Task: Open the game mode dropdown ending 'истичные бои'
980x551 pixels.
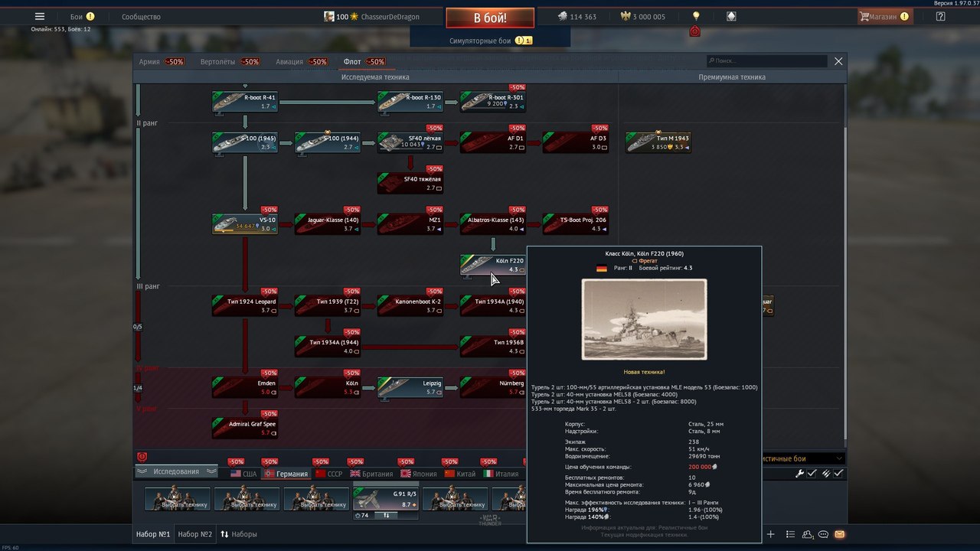Action: 802,458
